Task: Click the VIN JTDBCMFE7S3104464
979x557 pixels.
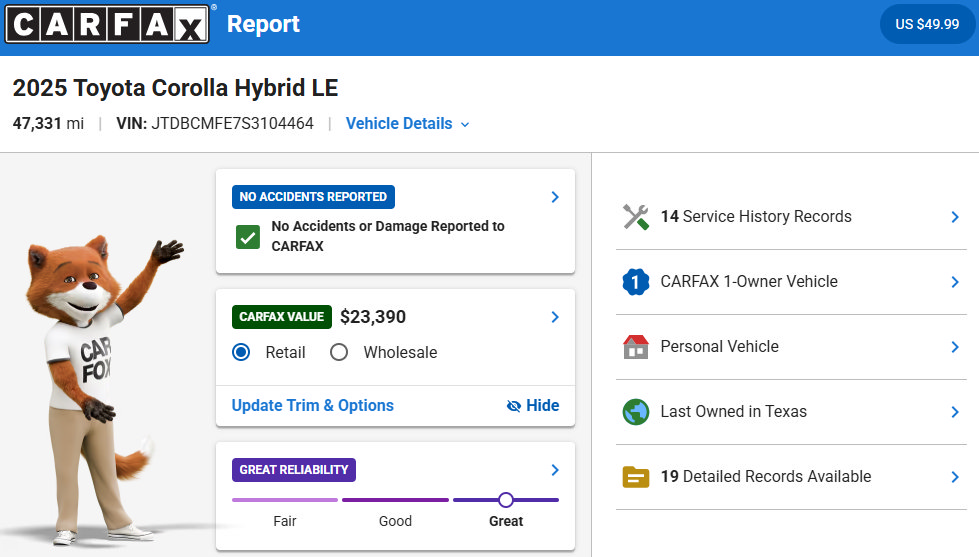Action: tap(215, 123)
